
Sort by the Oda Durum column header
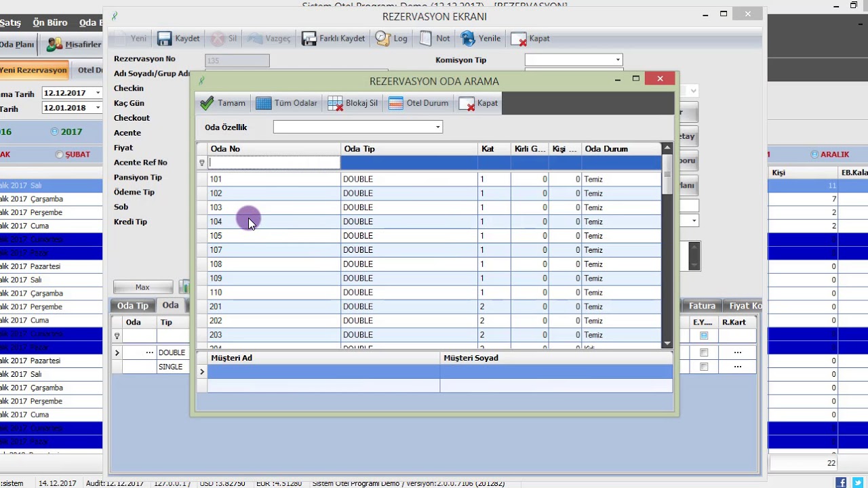pyautogui.click(x=621, y=149)
